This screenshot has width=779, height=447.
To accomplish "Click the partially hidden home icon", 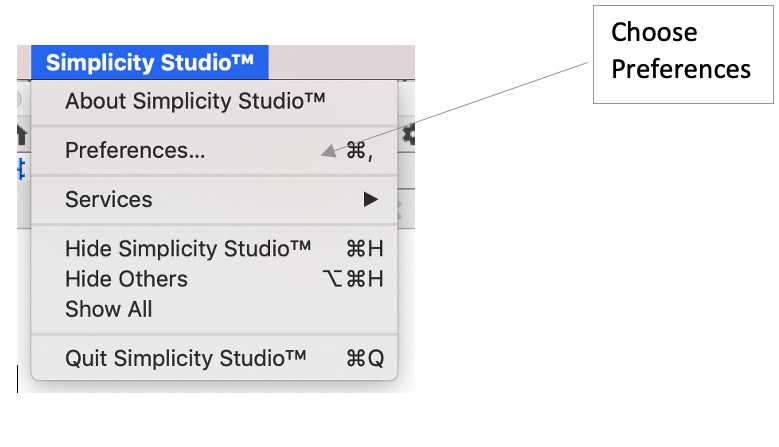I will [x=22, y=133].
